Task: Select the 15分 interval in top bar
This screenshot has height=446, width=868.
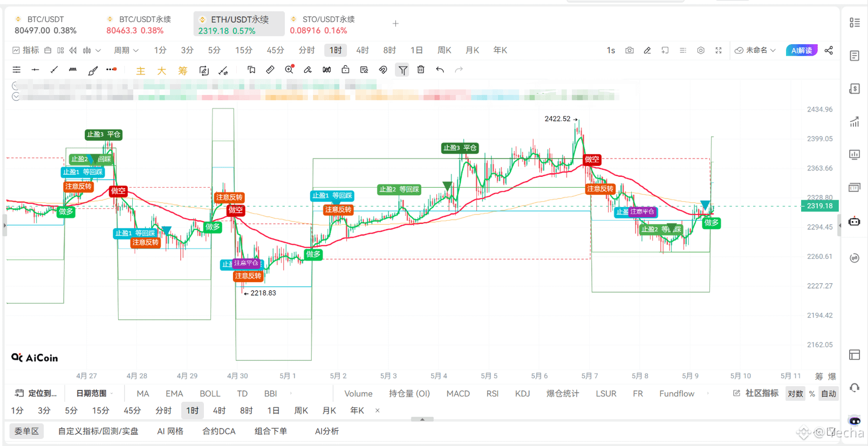Action: [x=243, y=50]
